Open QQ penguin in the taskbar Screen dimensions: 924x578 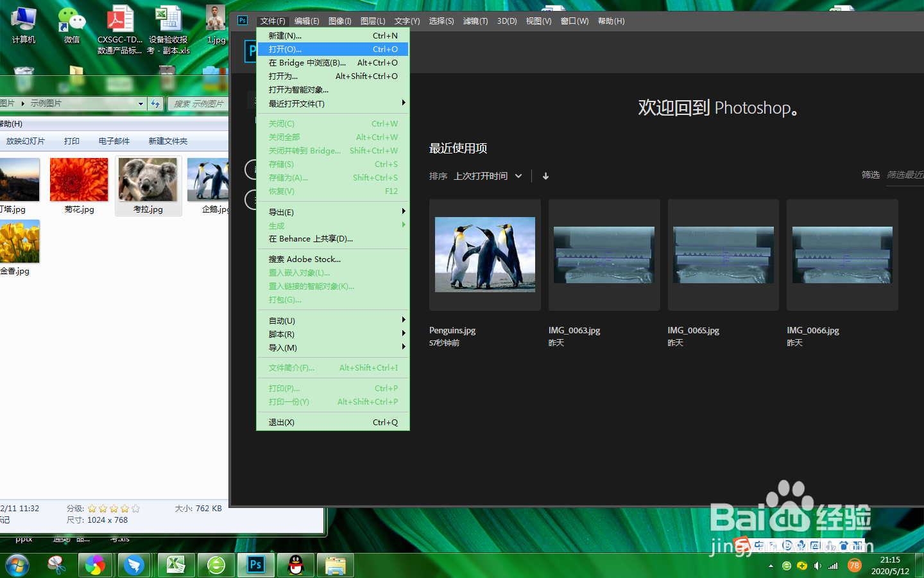296,565
